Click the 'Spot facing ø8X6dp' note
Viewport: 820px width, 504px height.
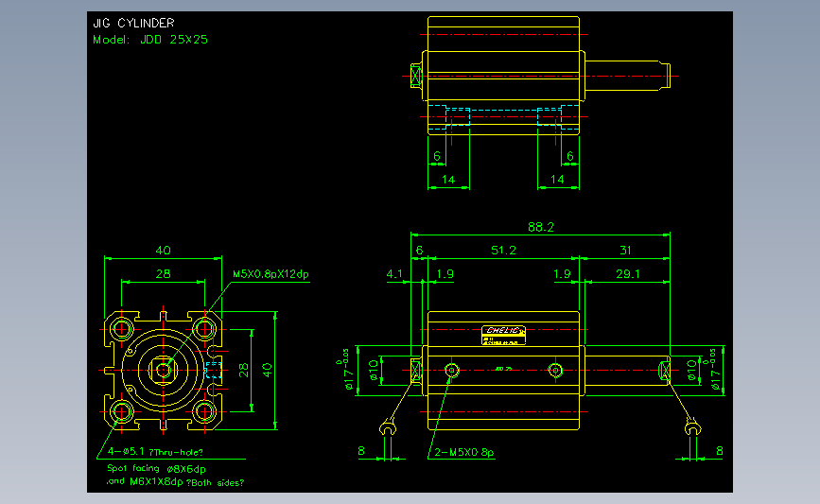(156, 468)
